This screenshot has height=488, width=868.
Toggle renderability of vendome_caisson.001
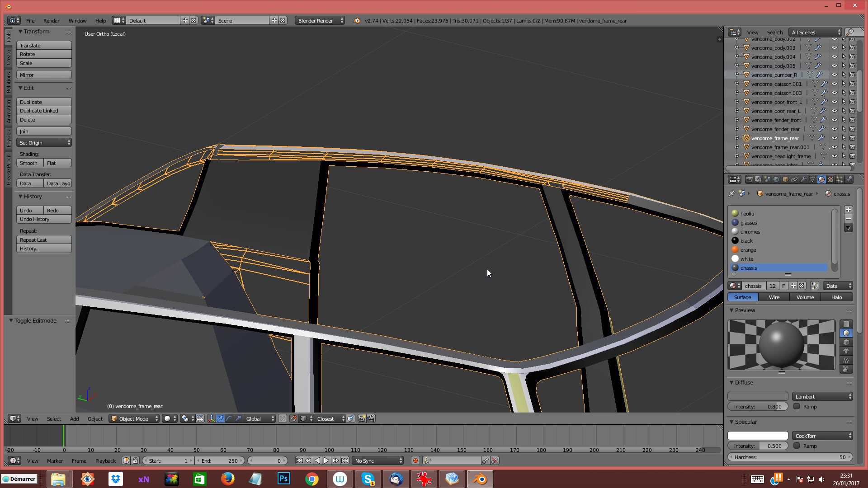(853, 84)
